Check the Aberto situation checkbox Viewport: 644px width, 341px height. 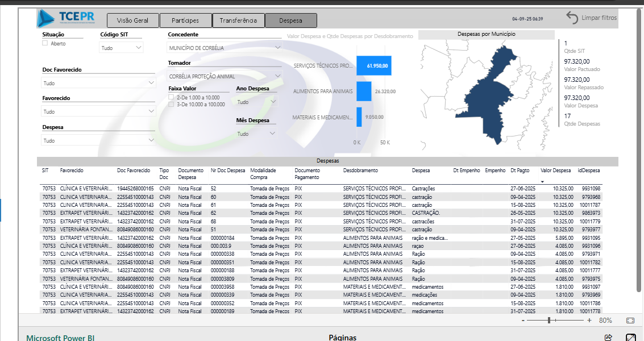tap(45, 43)
